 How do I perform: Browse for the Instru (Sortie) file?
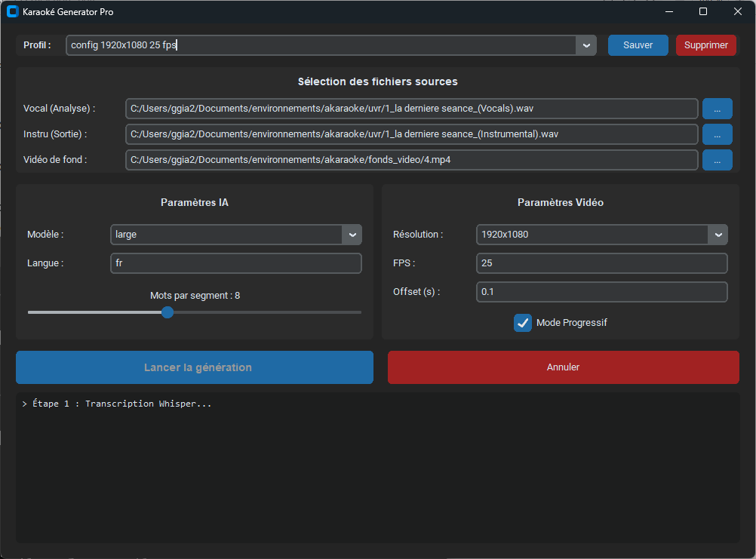tap(717, 134)
